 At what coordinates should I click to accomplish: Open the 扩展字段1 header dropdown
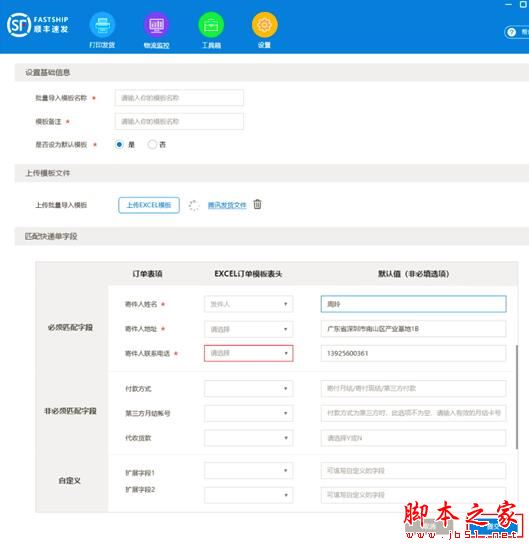[x=248, y=470]
